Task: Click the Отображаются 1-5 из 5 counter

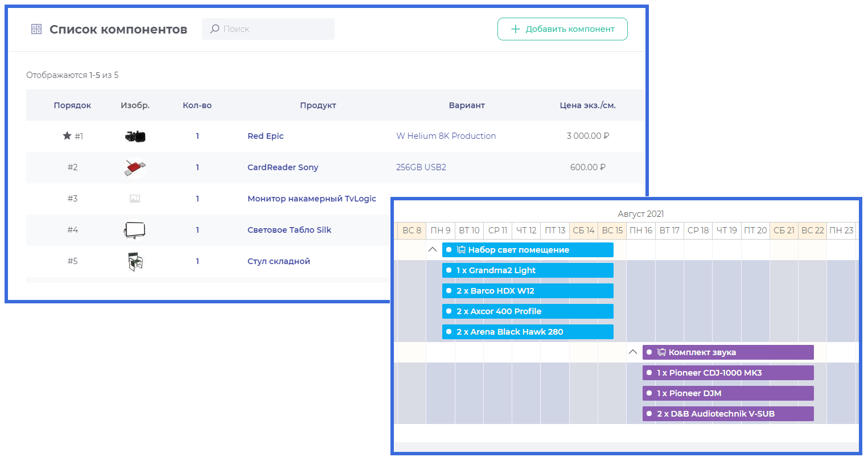Action: (72, 75)
